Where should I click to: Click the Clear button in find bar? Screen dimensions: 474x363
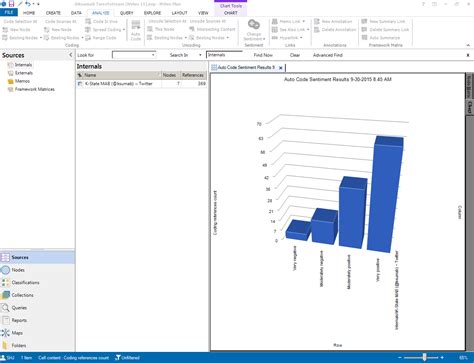click(x=295, y=55)
